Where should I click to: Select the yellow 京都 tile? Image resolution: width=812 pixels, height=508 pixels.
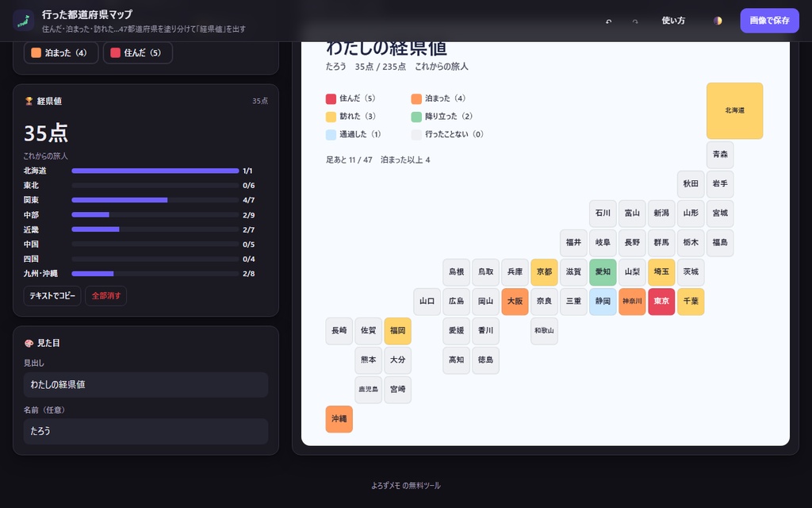(544, 272)
